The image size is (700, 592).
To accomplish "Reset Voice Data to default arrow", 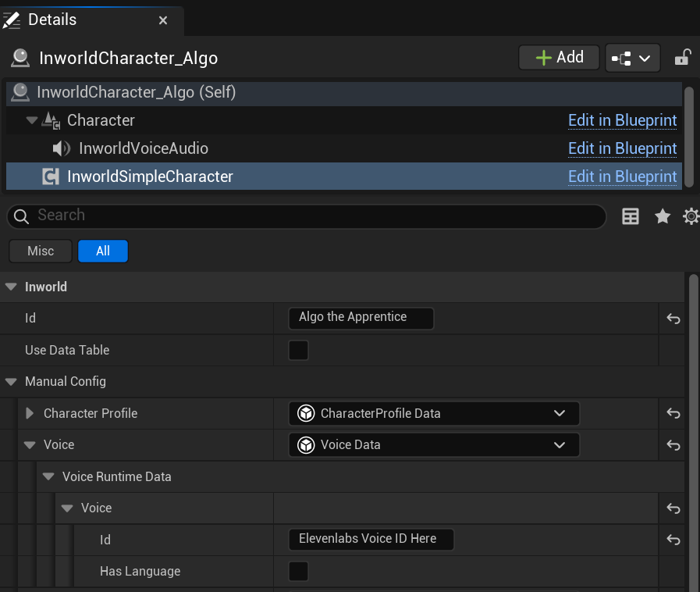I will click(673, 445).
